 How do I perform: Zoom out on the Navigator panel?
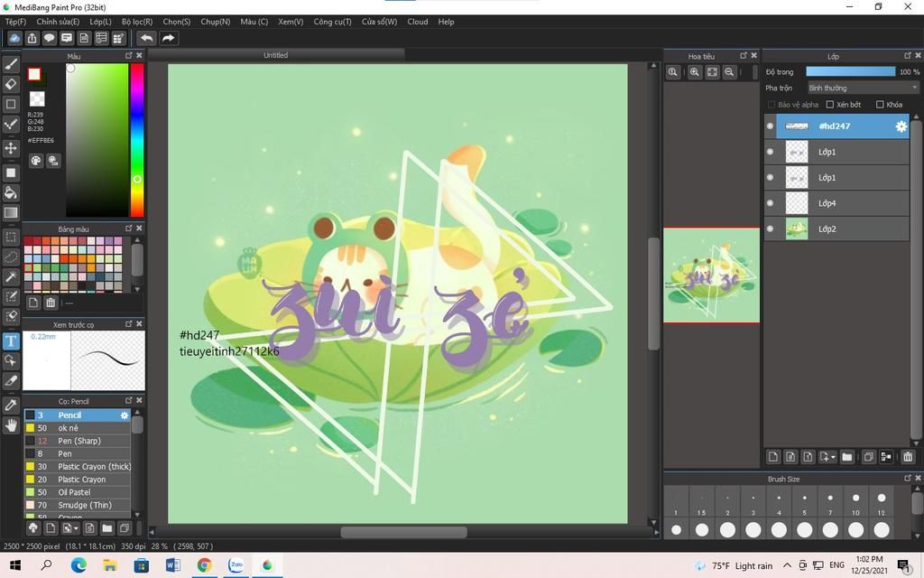[x=729, y=72]
